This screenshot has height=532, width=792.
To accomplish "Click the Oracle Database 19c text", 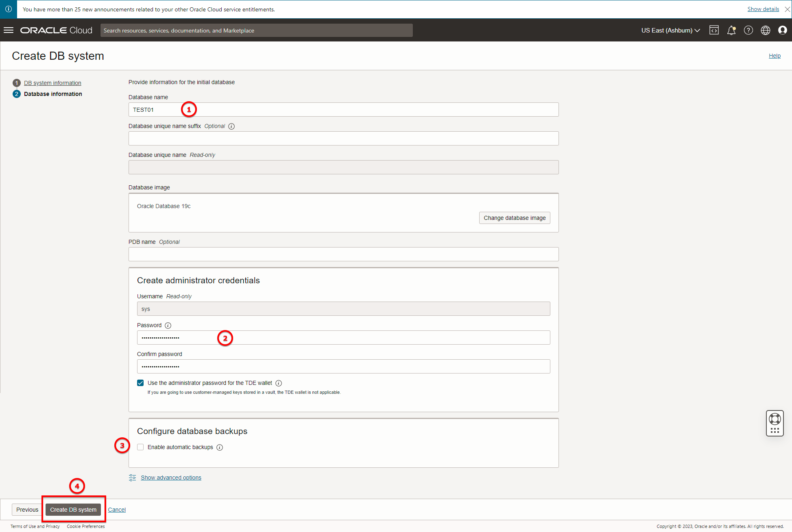I will click(x=164, y=206).
